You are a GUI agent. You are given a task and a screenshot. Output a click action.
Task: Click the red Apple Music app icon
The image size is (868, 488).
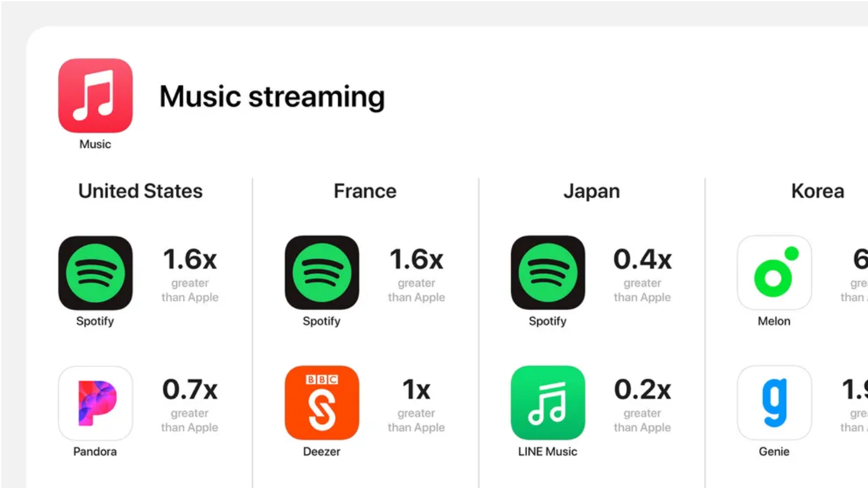96,96
